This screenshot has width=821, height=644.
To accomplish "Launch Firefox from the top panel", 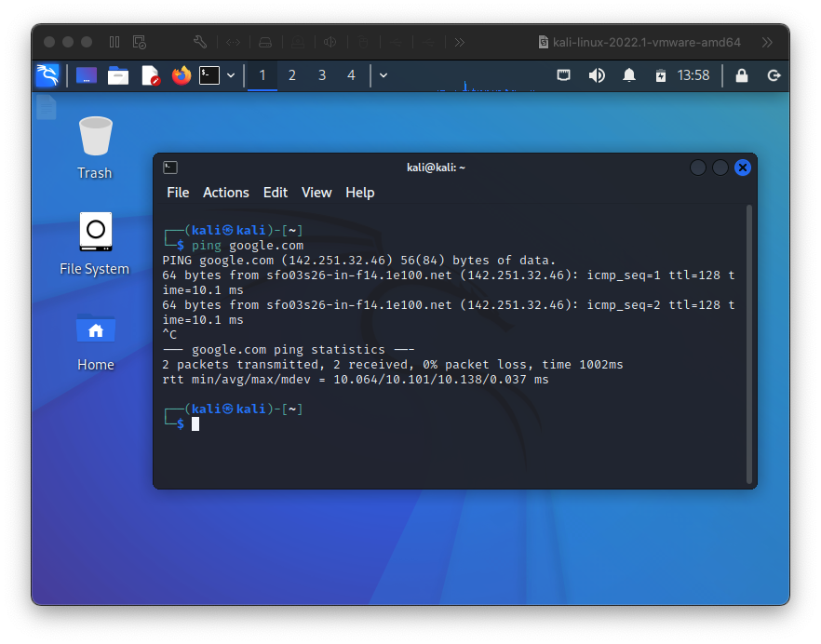I will point(181,75).
